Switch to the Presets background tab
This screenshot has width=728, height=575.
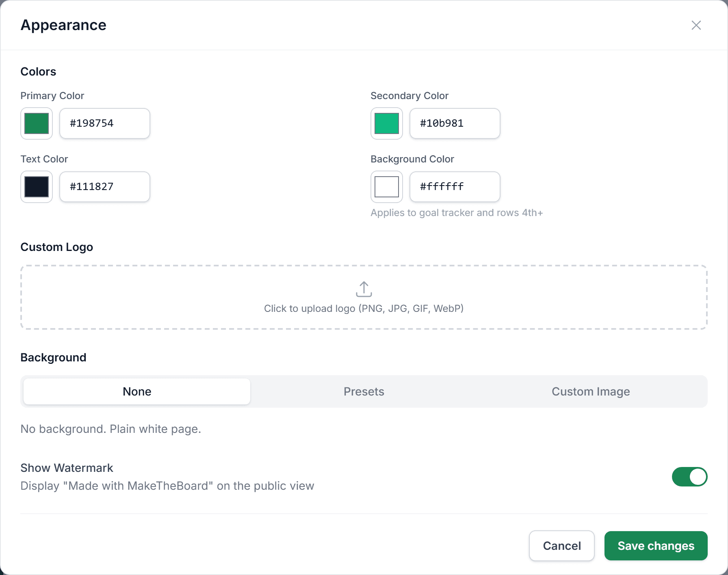364,391
